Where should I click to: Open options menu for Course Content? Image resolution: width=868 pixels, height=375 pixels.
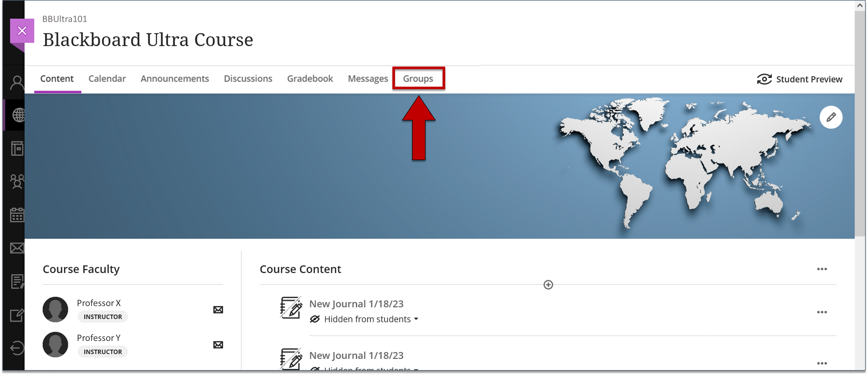pos(822,269)
